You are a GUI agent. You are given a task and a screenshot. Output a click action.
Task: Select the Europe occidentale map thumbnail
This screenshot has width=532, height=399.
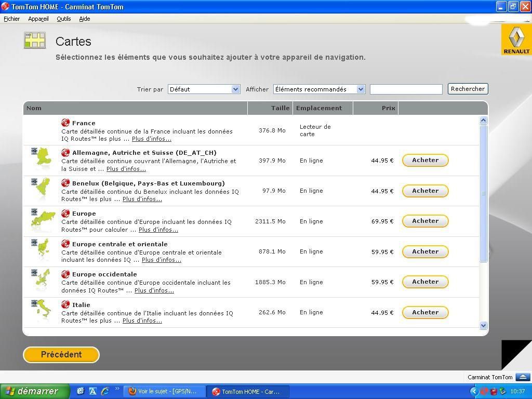point(42,279)
